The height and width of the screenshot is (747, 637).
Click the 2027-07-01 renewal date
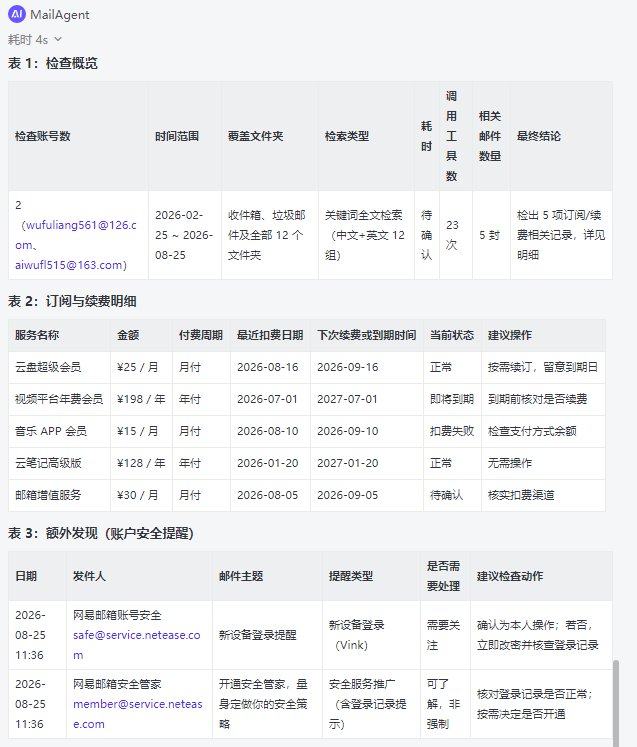coord(347,399)
